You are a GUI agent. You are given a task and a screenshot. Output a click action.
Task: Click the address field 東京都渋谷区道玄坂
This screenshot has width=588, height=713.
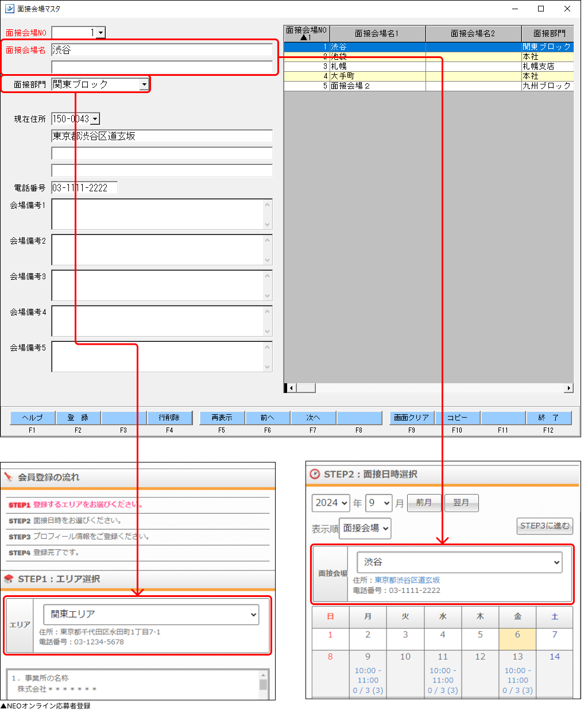tap(162, 136)
